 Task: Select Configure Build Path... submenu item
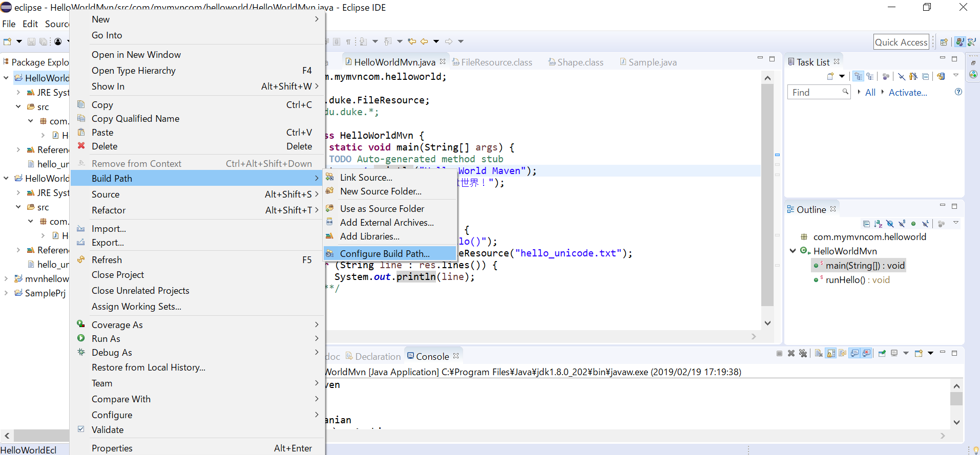(x=390, y=253)
